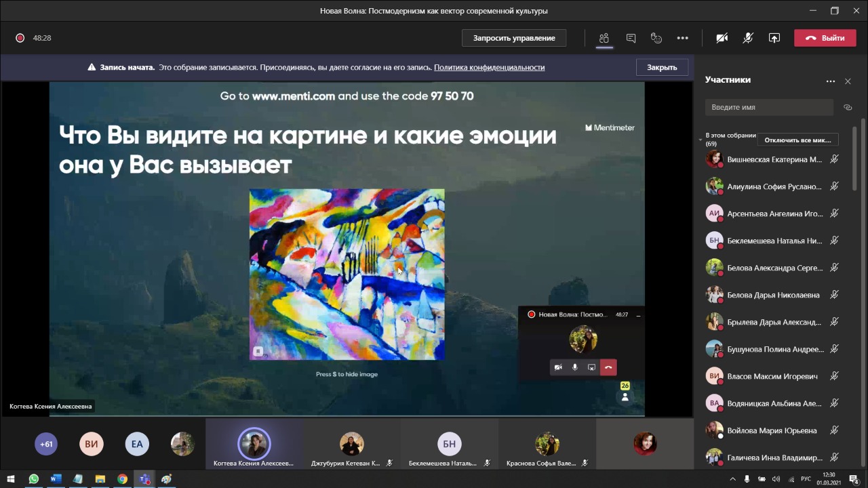Screen dimensions: 868x488
Task: Copy the meeting invite link icon
Action: (847, 107)
